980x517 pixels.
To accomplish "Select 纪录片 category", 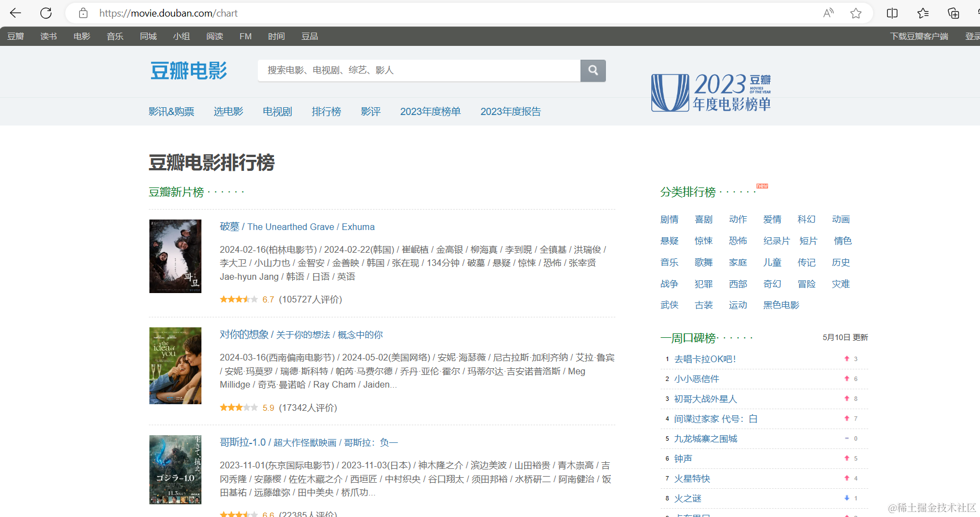I will point(777,241).
